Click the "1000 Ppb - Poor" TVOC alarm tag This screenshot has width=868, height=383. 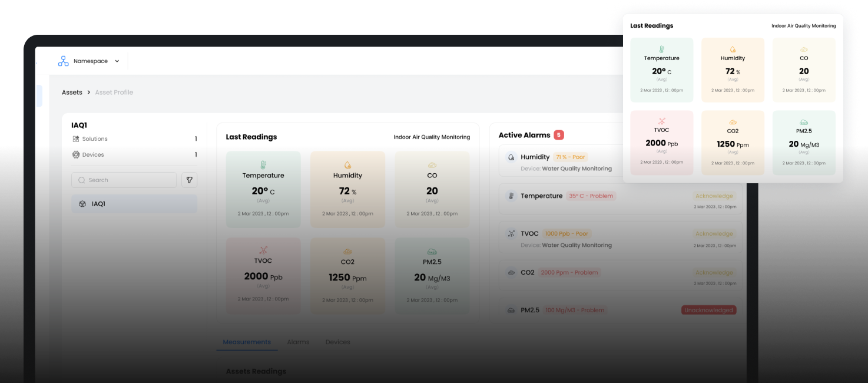(x=566, y=234)
